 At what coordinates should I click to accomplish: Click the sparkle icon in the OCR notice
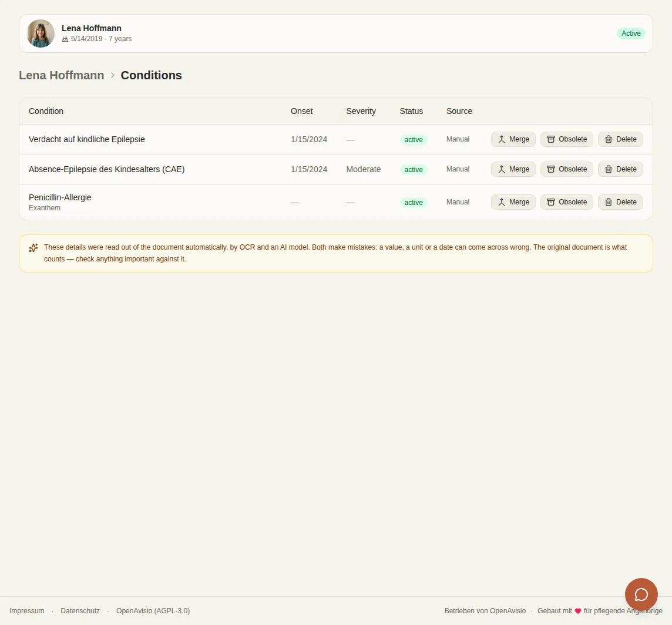click(33, 248)
